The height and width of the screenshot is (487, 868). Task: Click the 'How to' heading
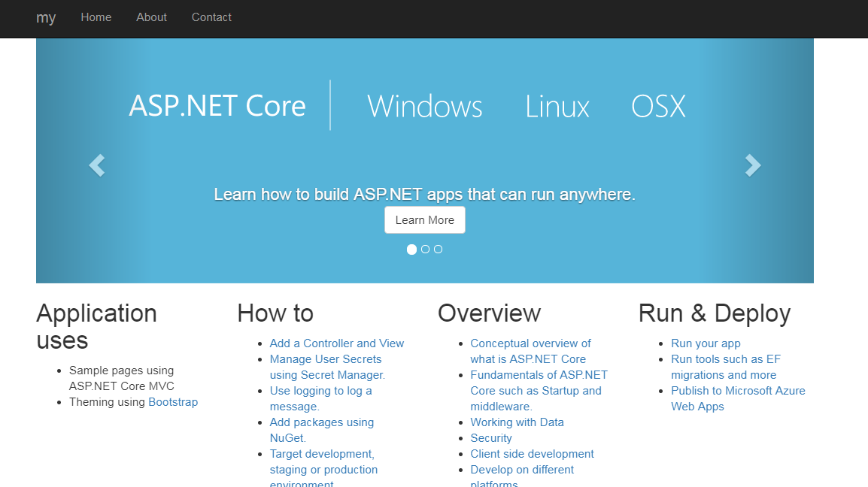point(276,313)
